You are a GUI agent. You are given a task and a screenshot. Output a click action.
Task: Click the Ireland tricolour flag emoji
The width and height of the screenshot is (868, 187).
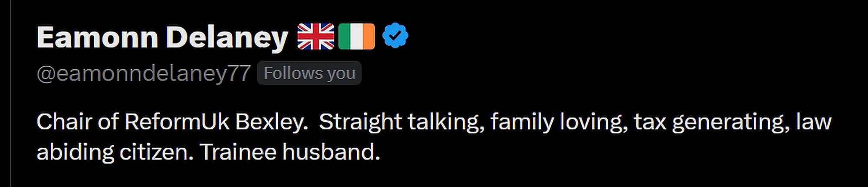tap(356, 37)
